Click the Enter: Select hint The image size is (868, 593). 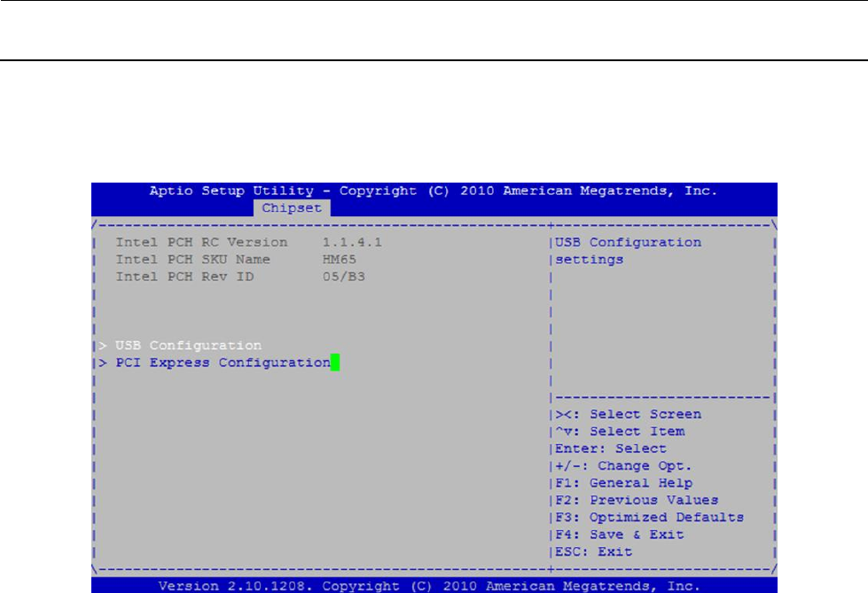point(611,449)
